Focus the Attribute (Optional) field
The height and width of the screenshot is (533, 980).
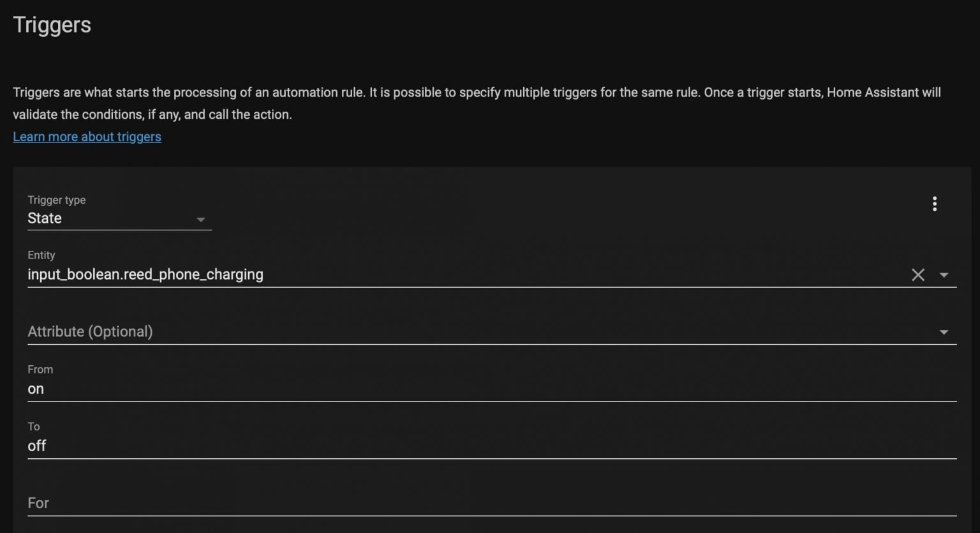(447, 332)
